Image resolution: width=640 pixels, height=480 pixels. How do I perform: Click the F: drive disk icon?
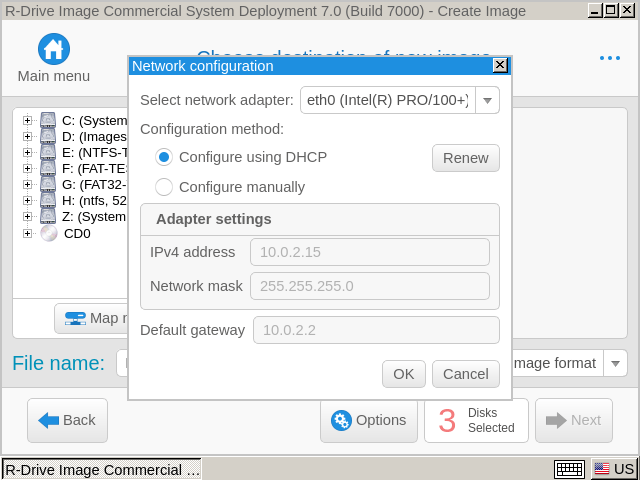click(48, 168)
